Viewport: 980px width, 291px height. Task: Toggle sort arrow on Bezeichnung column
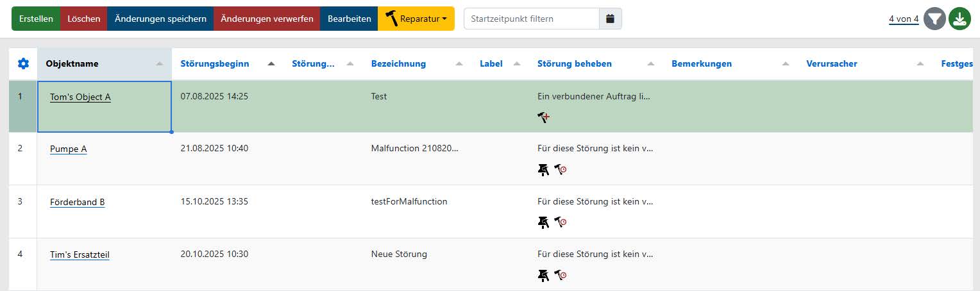pyautogui.click(x=460, y=64)
